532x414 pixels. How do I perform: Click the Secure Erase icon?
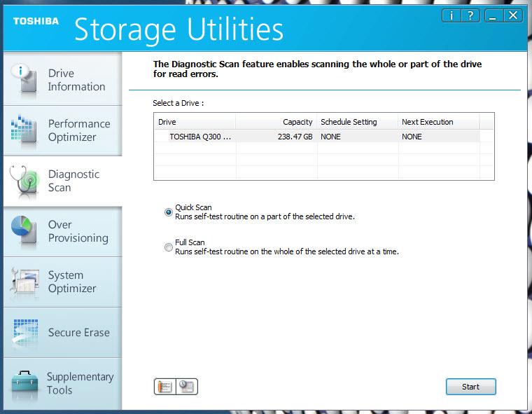pyautogui.click(x=25, y=333)
